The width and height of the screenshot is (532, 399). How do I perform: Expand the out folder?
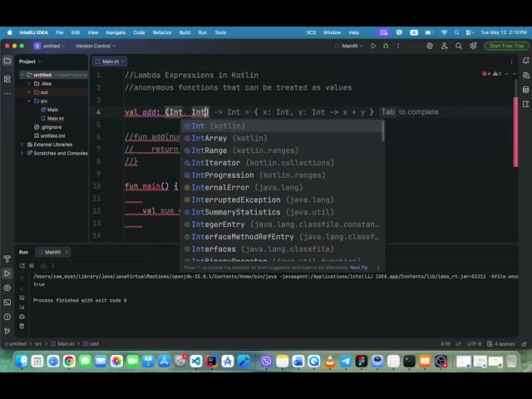[29, 92]
